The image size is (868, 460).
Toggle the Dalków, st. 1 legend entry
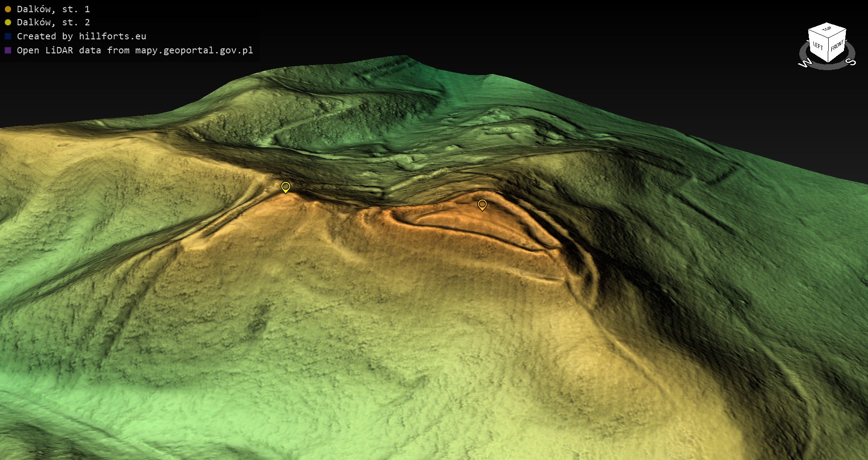click(x=53, y=9)
